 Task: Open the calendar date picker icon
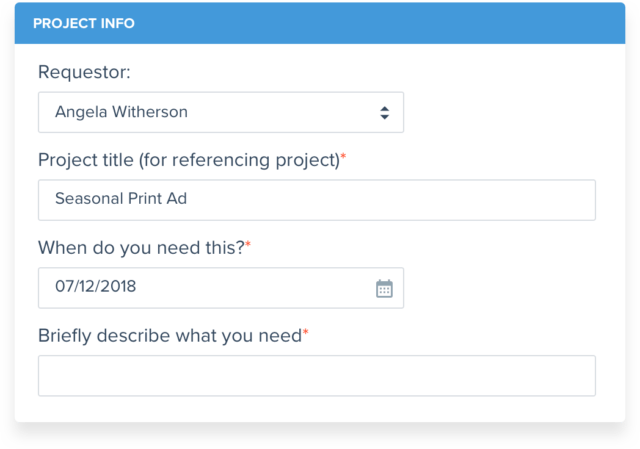tap(384, 289)
